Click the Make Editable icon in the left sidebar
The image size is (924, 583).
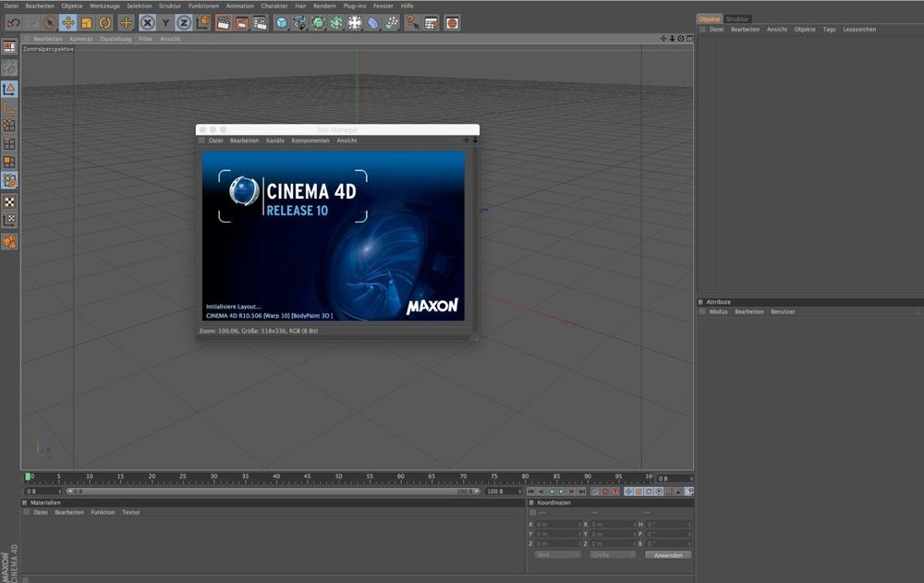tap(9, 46)
